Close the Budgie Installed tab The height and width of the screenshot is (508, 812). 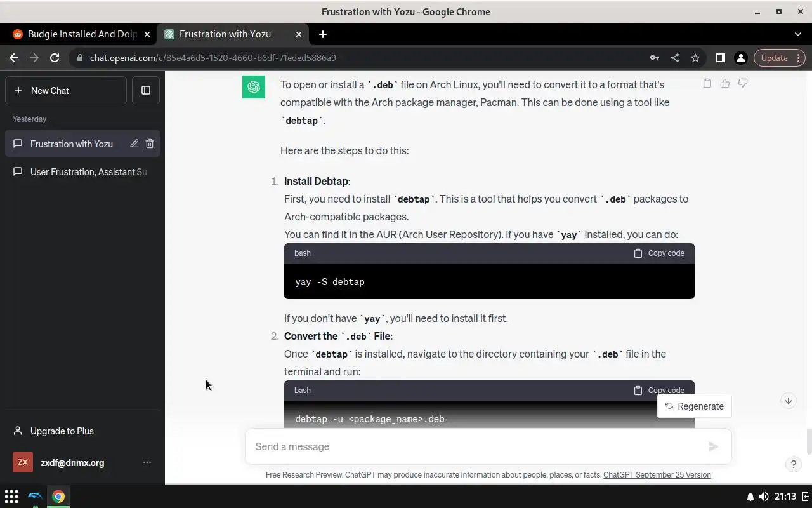pyautogui.click(x=147, y=34)
